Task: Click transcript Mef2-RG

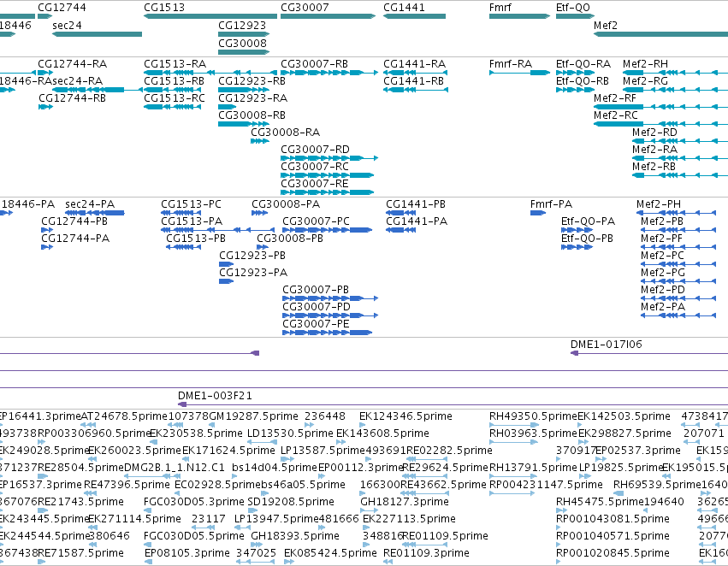Action: (x=645, y=80)
